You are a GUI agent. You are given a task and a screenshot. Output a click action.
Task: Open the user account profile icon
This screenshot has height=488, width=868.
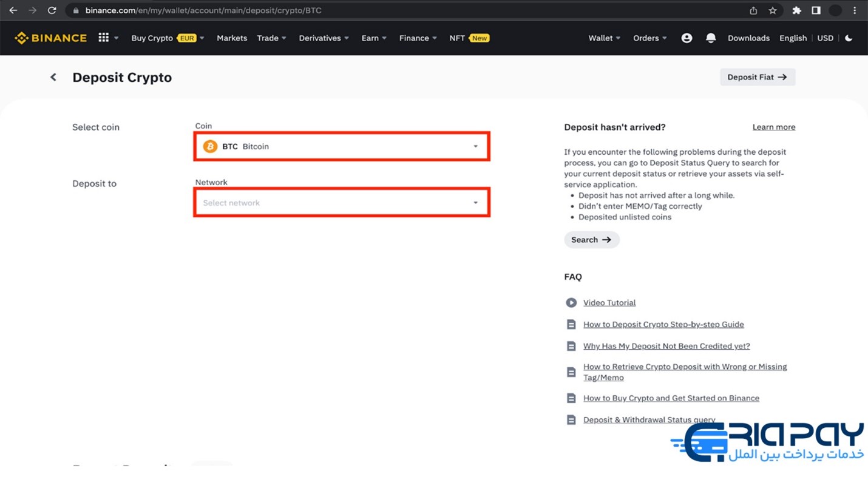687,38
